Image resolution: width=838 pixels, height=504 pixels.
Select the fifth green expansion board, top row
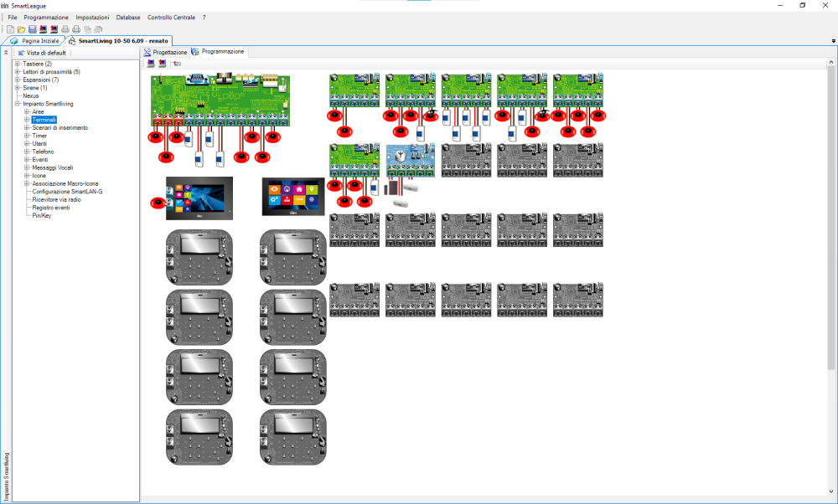coord(578,90)
